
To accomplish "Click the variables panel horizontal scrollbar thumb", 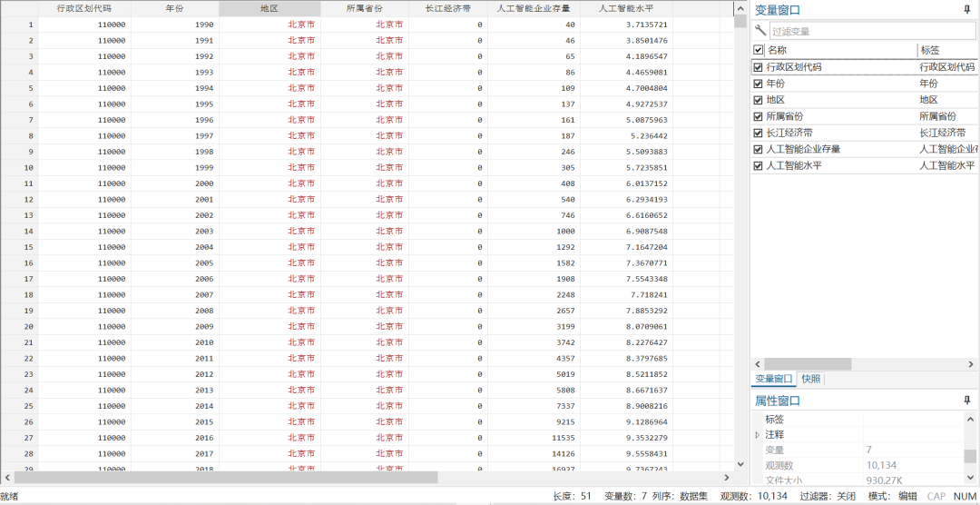I will pyautogui.click(x=808, y=363).
